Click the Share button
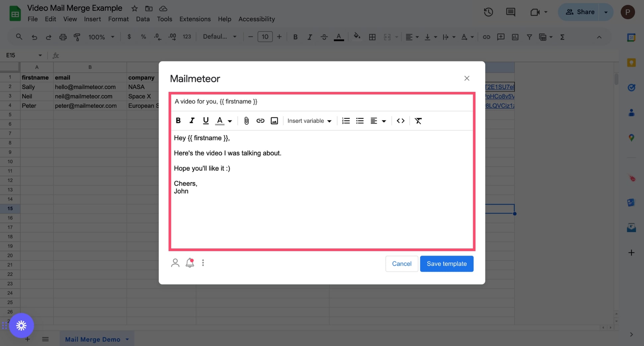Image resolution: width=644 pixels, height=346 pixels. 579,12
